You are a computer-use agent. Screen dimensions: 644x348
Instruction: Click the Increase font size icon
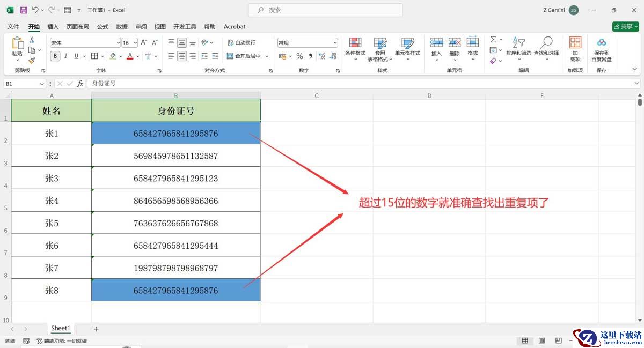[144, 42]
